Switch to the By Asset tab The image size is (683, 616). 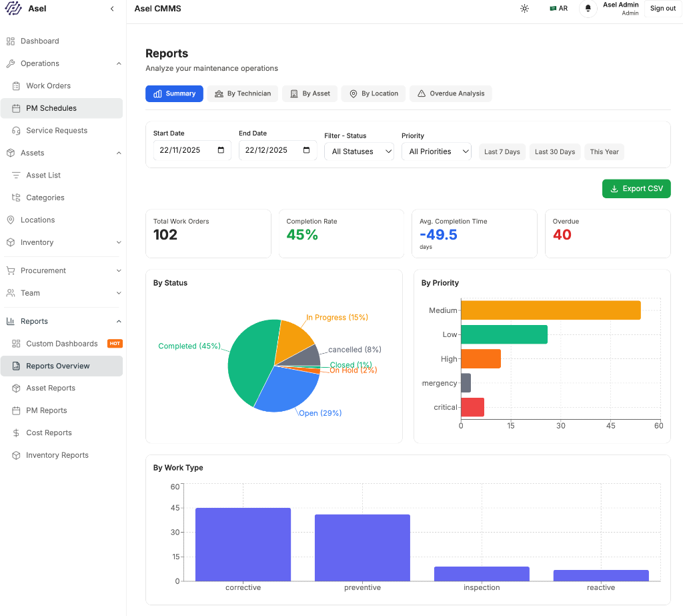coord(309,93)
